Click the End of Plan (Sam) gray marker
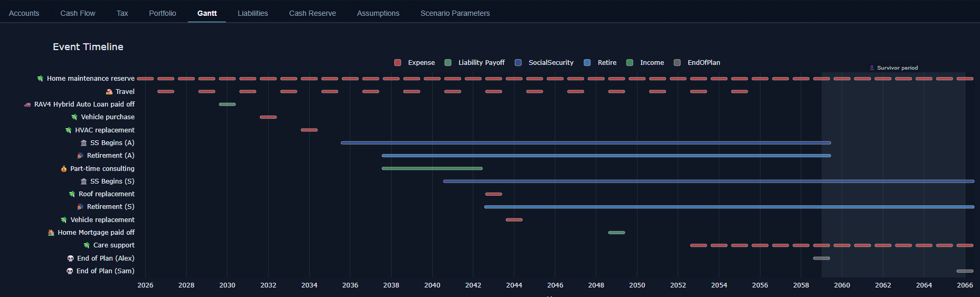 (965, 271)
